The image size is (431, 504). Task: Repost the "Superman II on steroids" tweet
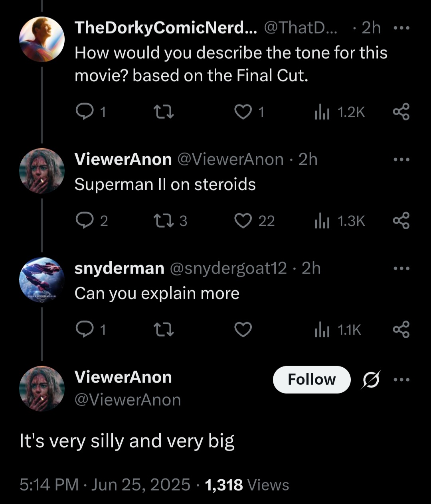pos(164,221)
